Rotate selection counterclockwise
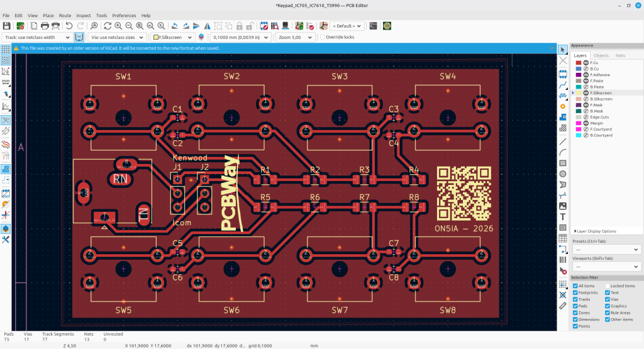Image resolution: width=644 pixels, height=349 pixels. point(175,26)
